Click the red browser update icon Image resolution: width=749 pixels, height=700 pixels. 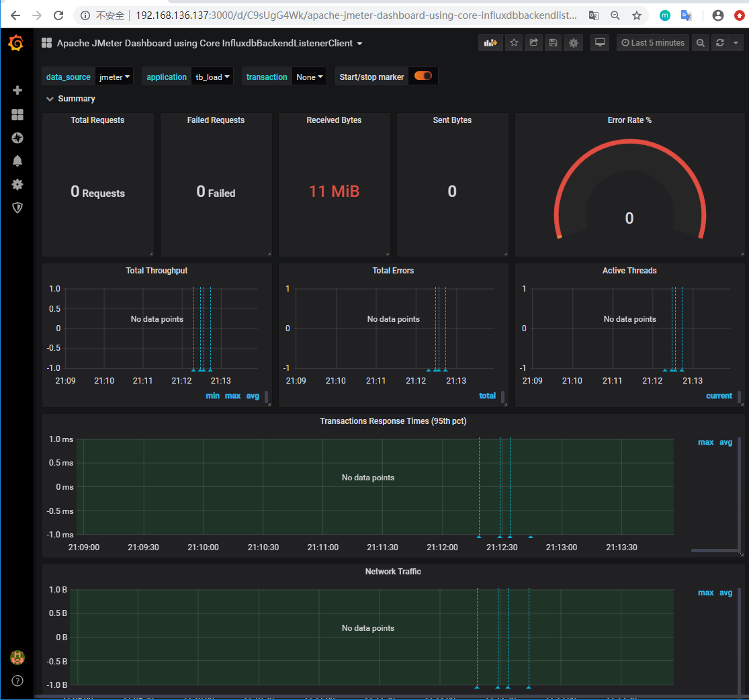739,15
